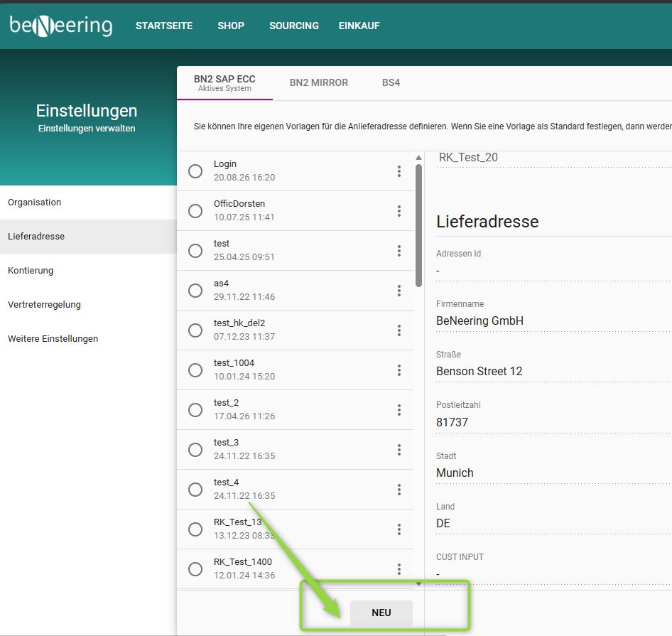Open the more options menu for Login
Viewport: 672px width, 636px height.
point(399,171)
